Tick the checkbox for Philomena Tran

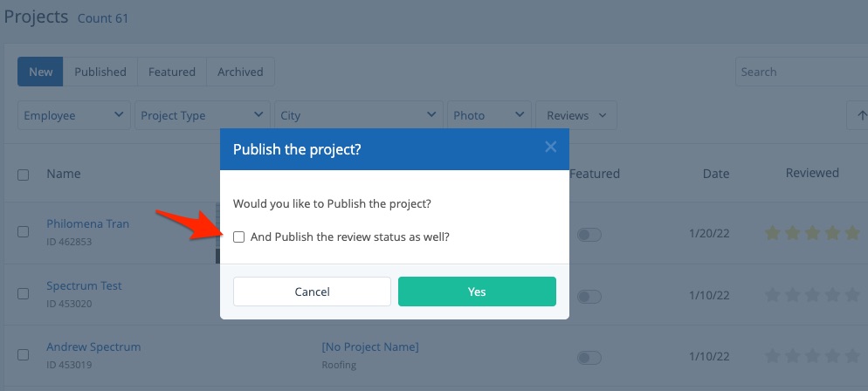pos(24,231)
